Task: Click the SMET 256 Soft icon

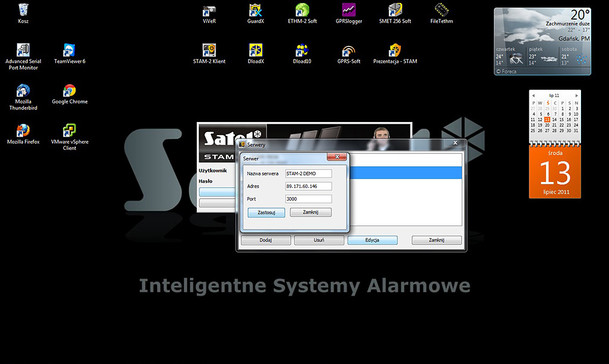Action: [x=395, y=11]
